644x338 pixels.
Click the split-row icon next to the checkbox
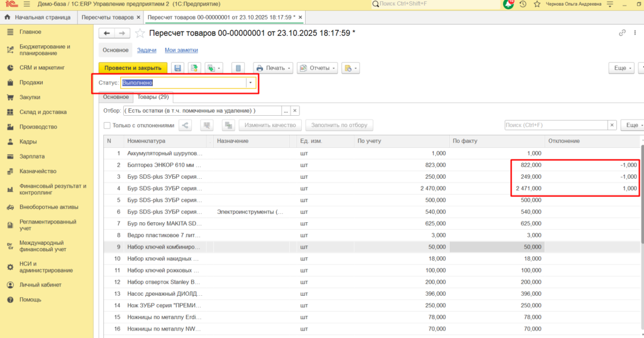pos(186,125)
